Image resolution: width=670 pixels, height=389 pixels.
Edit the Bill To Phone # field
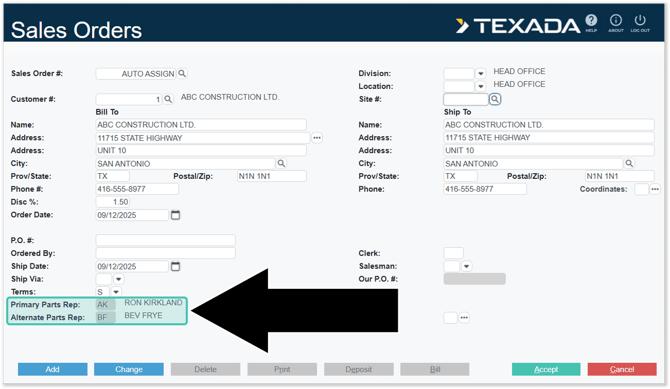coord(137,189)
